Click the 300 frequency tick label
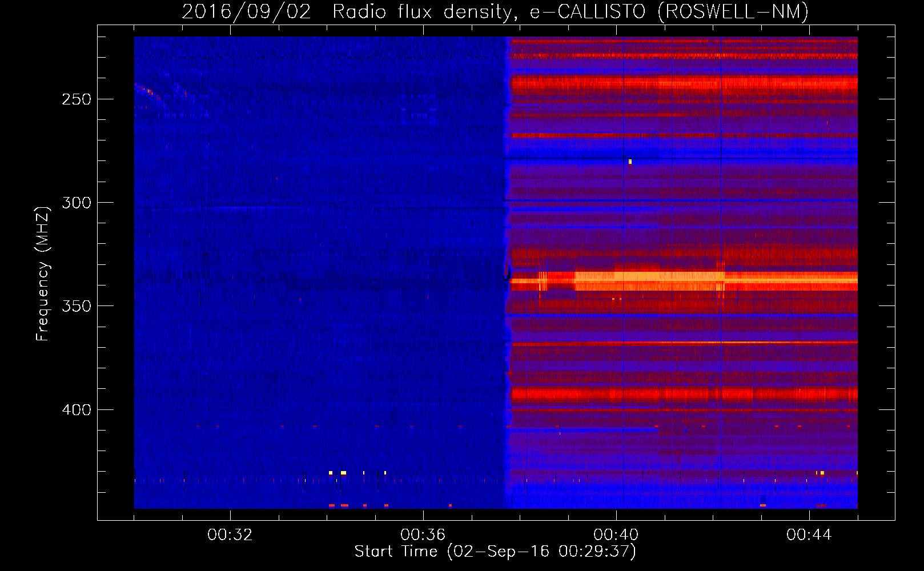The image size is (924, 571). [x=77, y=203]
